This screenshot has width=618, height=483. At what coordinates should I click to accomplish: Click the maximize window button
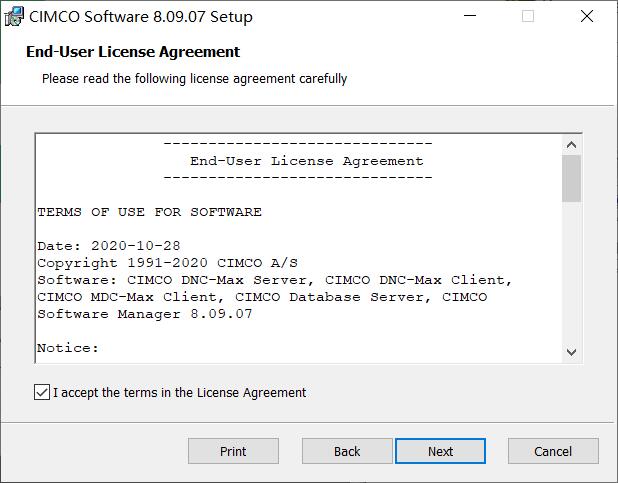tap(528, 16)
